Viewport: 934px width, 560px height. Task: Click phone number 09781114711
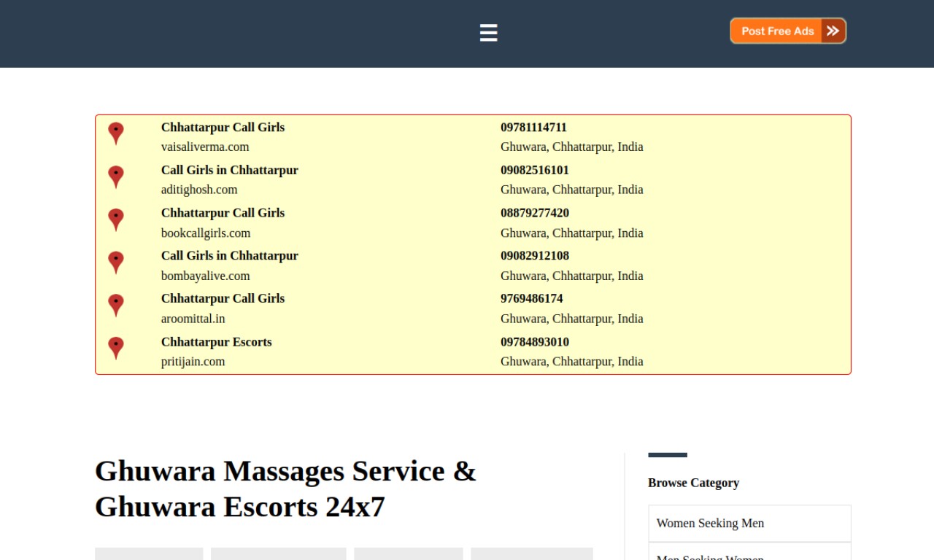tap(533, 127)
